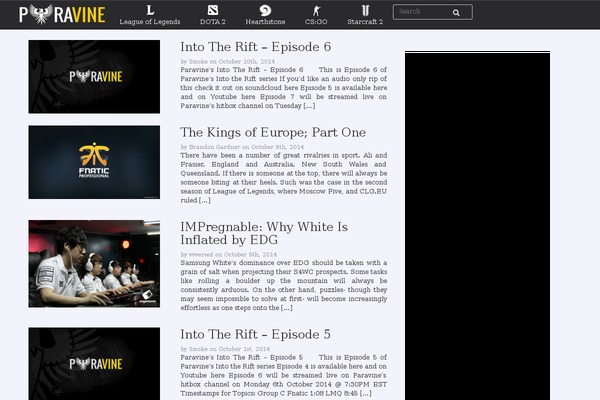The width and height of the screenshot is (600, 400).
Task: Click [...] read more on IMPregnable excerpt
Action: [286, 308]
